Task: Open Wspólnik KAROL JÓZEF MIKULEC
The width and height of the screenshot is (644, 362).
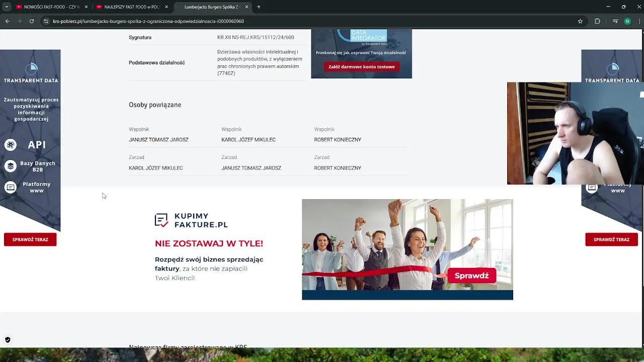Action: point(249,140)
